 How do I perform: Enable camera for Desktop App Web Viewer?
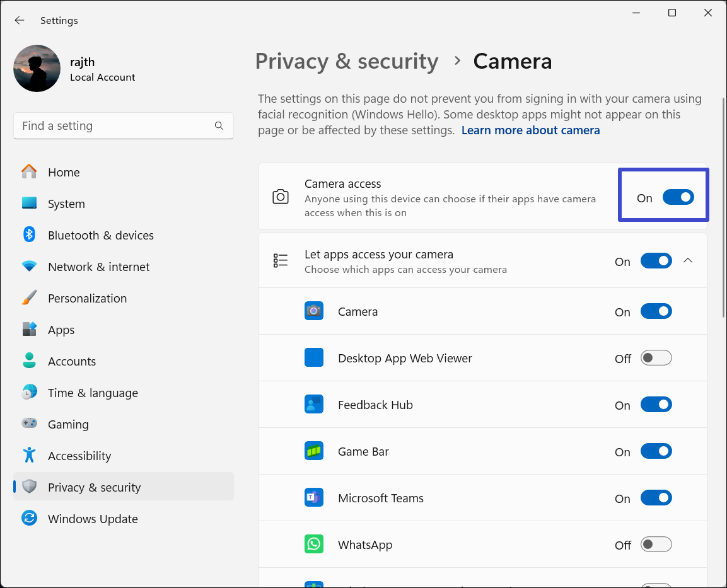point(656,359)
